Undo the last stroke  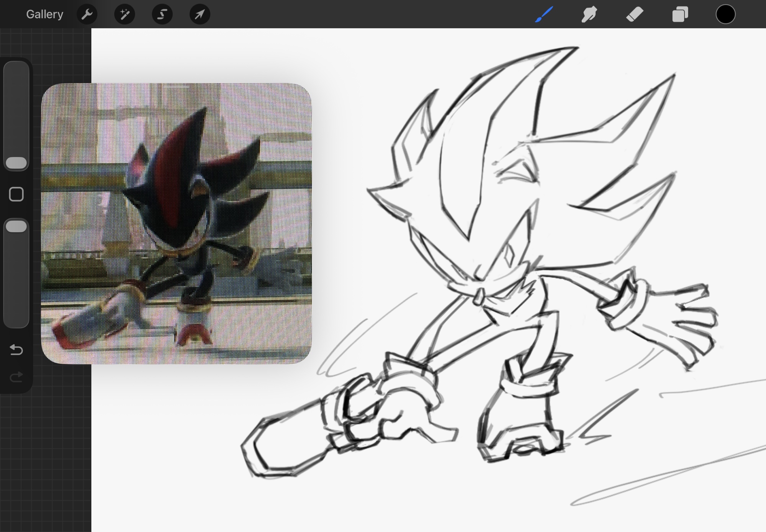pyautogui.click(x=16, y=349)
